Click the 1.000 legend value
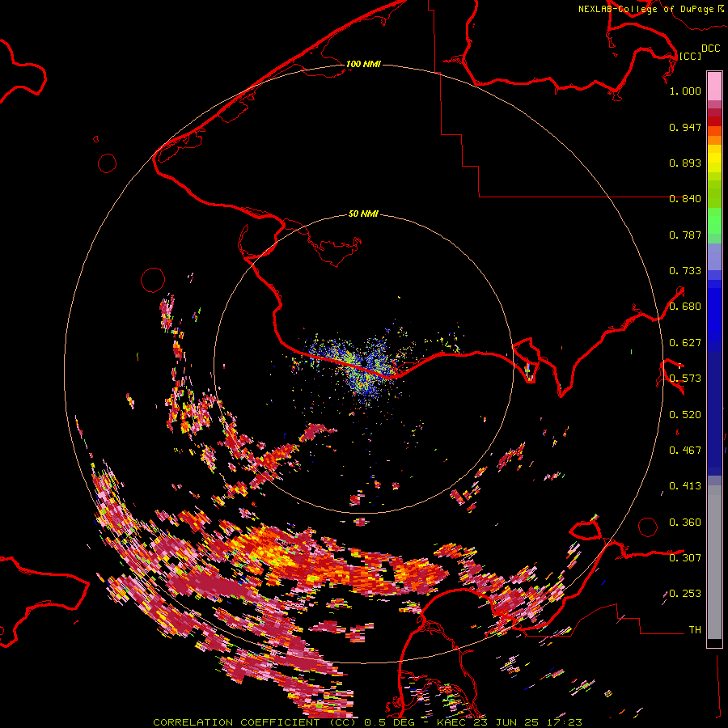728x728 pixels. [x=685, y=91]
